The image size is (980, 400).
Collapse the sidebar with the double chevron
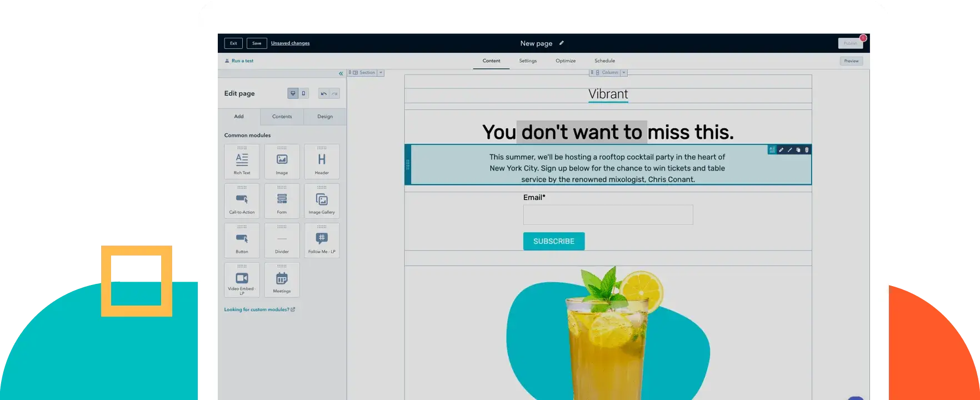tap(341, 73)
